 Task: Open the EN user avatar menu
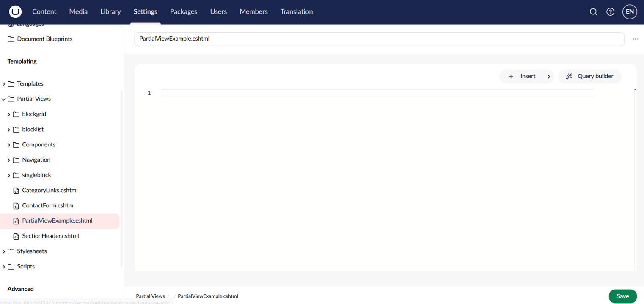tap(630, 12)
